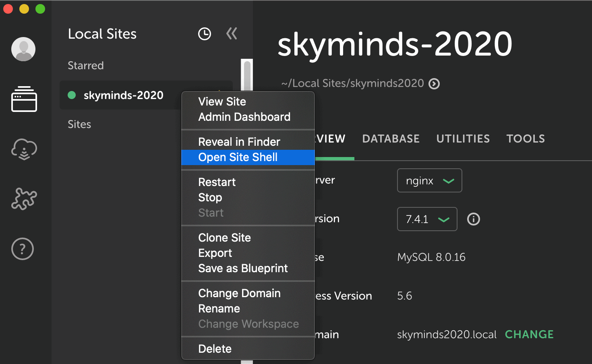The height and width of the screenshot is (364, 592).
Task: Switch to the TOOLS tab
Action: [525, 139]
